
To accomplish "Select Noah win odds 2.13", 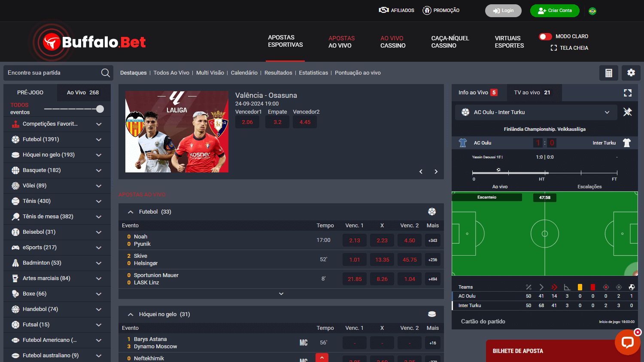I will tap(355, 241).
